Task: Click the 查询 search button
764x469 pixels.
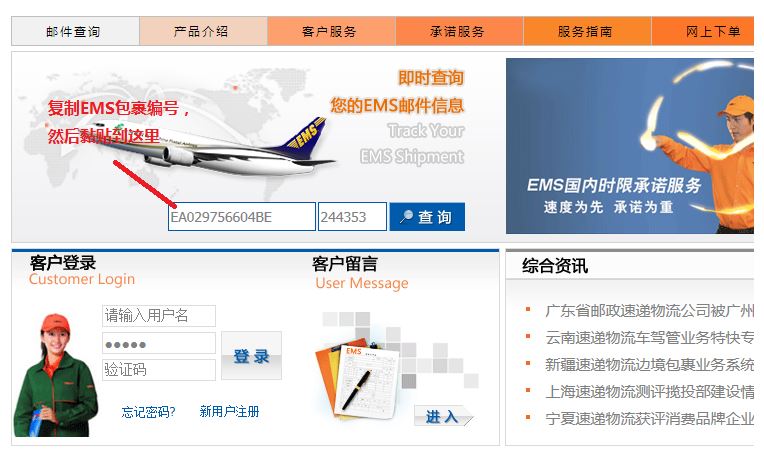Action: tap(427, 217)
